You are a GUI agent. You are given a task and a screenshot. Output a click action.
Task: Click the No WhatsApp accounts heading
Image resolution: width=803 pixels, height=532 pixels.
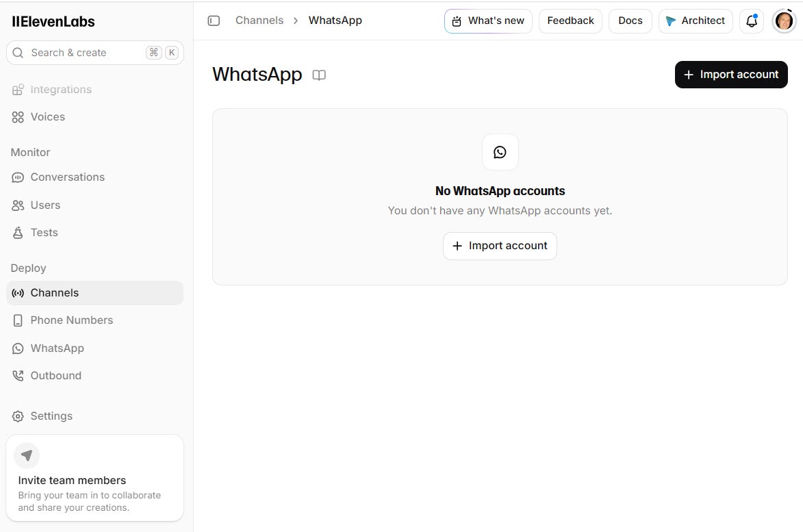click(500, 191)
